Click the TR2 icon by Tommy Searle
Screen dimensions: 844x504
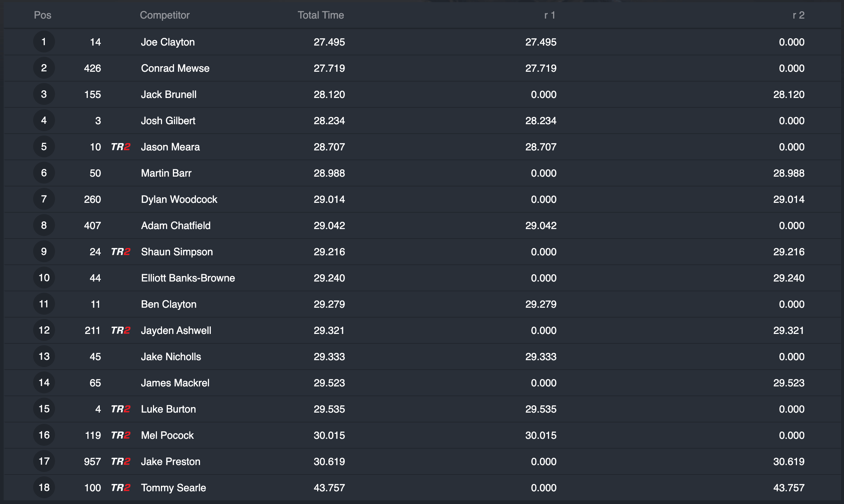click(x=121, y=488)
